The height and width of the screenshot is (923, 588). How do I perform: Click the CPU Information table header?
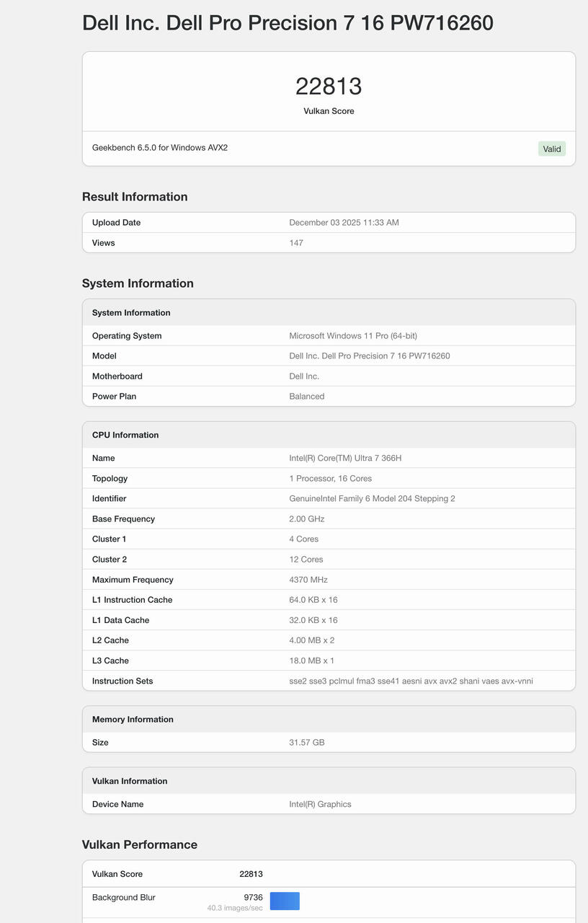click(125, 436)
